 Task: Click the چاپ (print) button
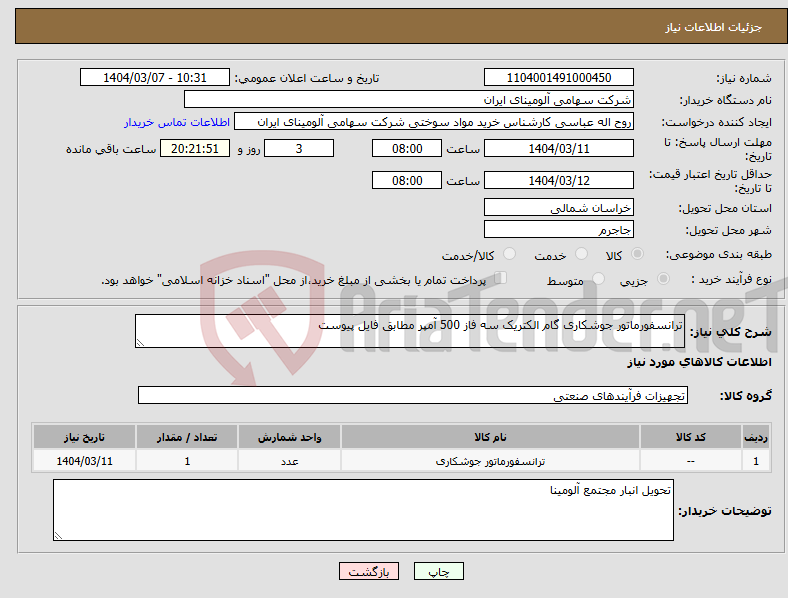pos(438,571)
